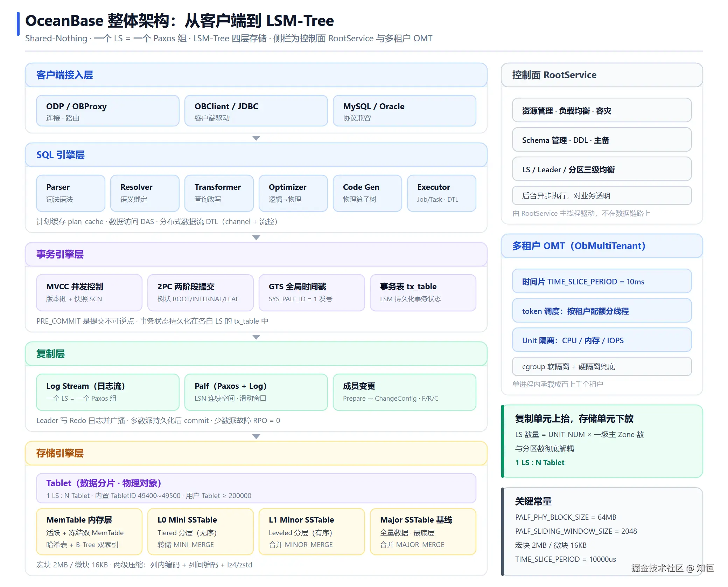Image resolution: width=728 pixels, height=587 pixels.
Task: Click the Log Stream（日志流）card
Action: click(x=108, y=392)
